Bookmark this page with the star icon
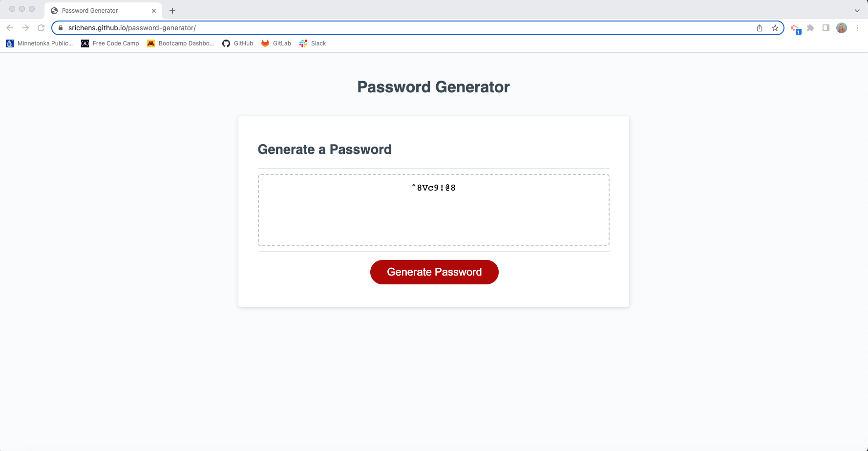Image resolution: width=868 pixels, height=451 pixels. pos(775,28)
